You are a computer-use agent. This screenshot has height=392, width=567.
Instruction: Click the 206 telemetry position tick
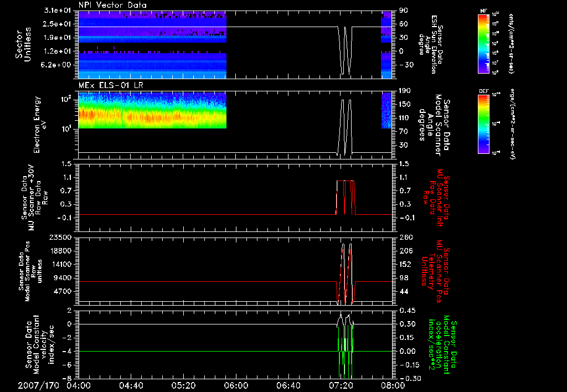click(x=406, y=251)
